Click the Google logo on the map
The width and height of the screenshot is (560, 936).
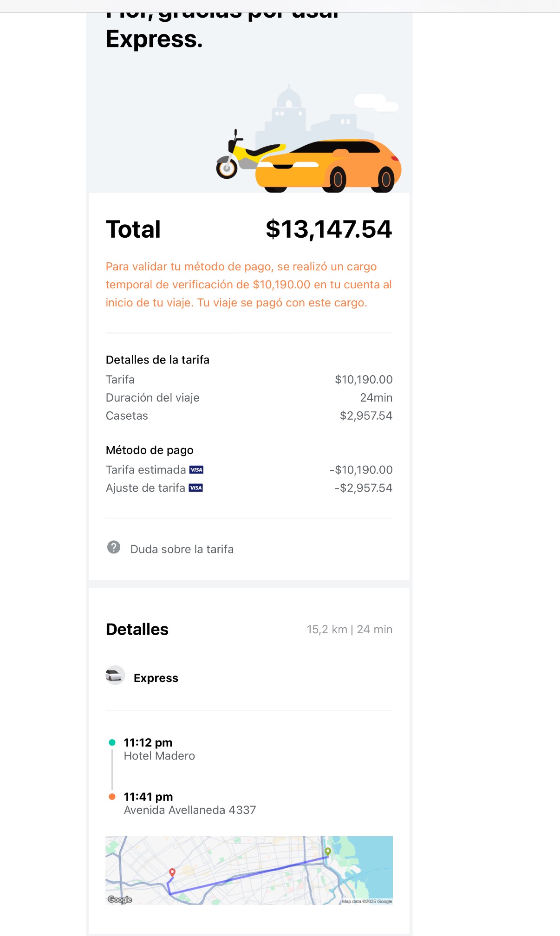click(120, 899)
